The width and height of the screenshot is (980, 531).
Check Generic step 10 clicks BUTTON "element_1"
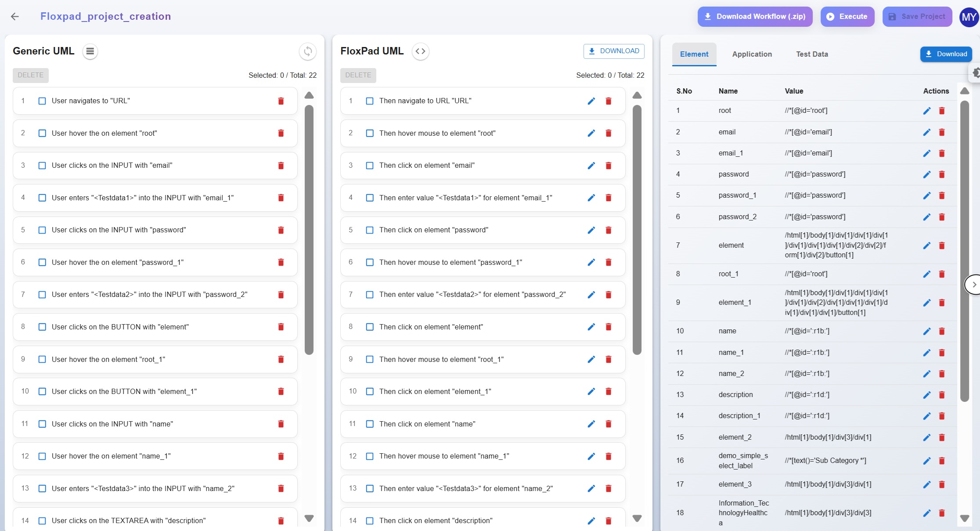click(42, 391)
